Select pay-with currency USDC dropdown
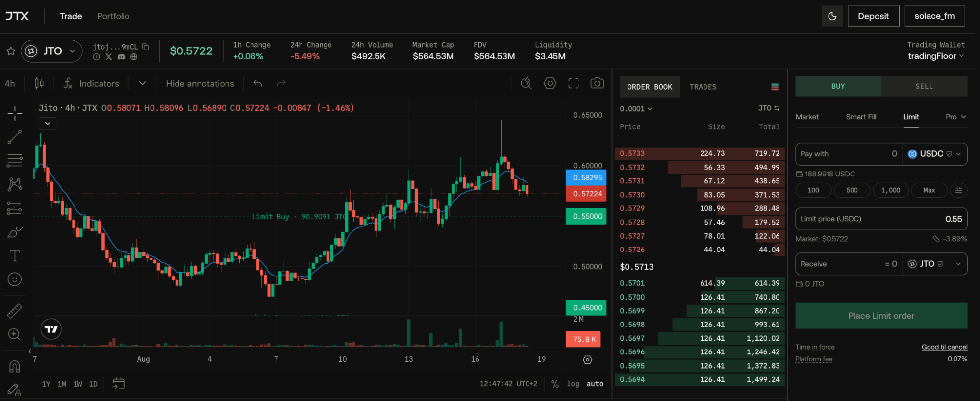 tap(934, 154)
